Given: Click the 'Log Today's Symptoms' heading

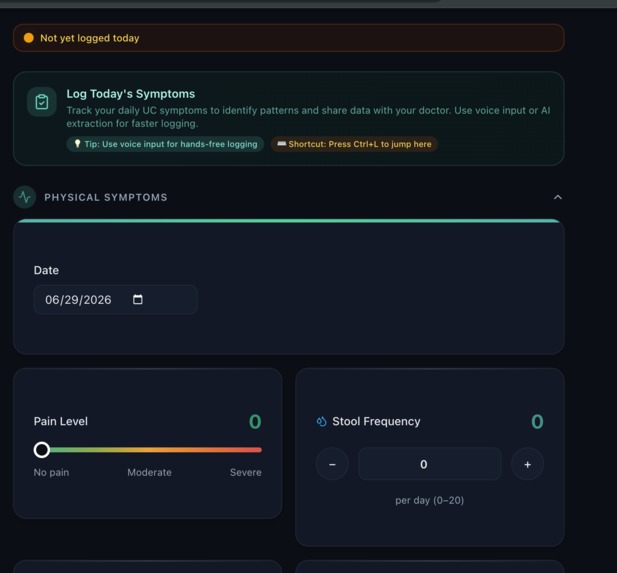Looking at the screenshot, I should (x=131, y=94).
